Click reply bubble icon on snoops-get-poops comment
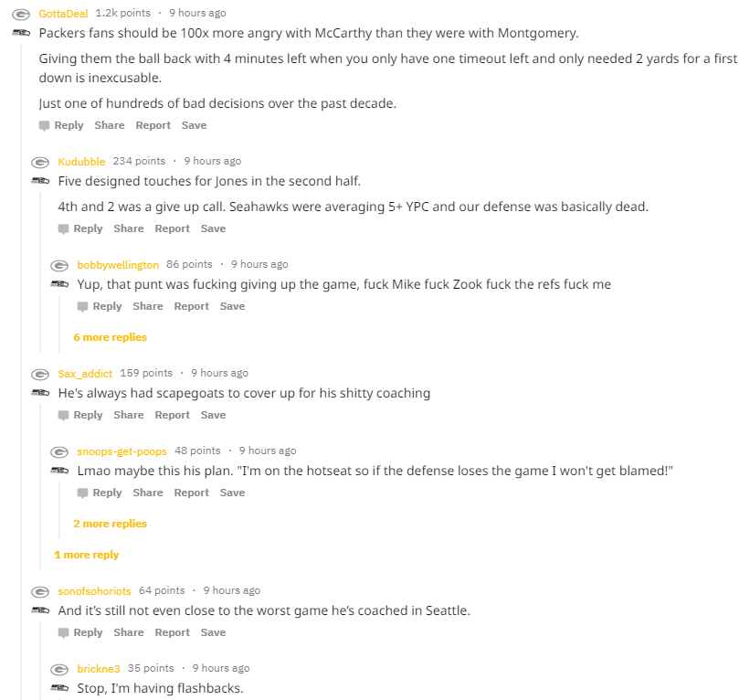750x700 pixels. point(82,493)
